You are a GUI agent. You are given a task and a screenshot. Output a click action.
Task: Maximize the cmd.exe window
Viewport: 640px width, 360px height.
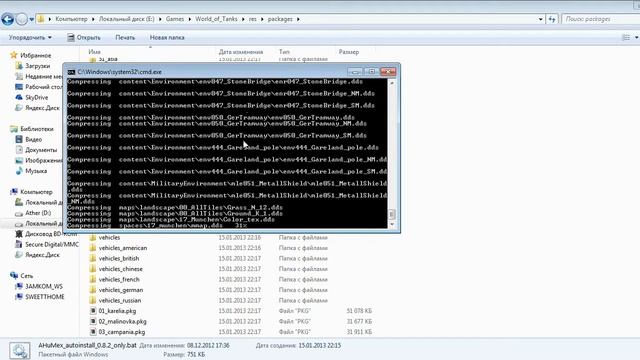[371, 72]
